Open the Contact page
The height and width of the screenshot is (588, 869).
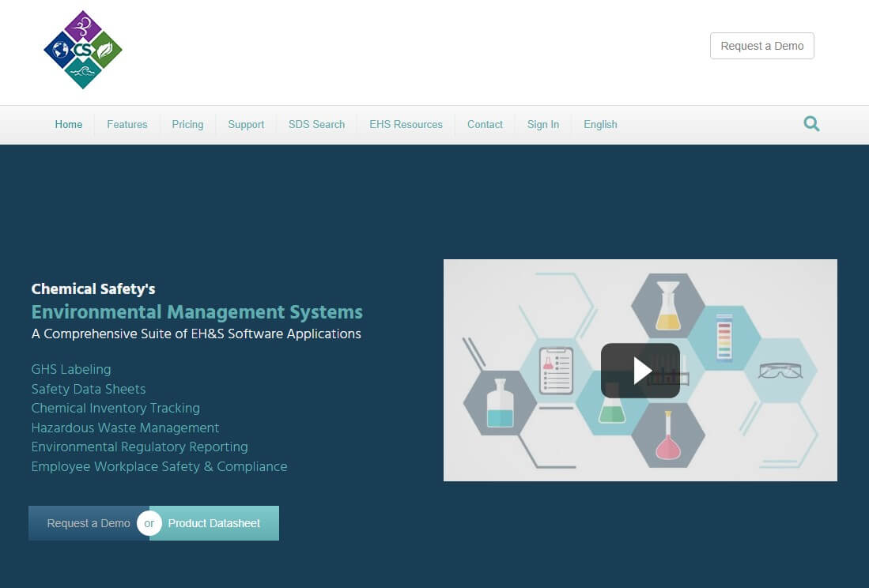click(x=485, y=125)
